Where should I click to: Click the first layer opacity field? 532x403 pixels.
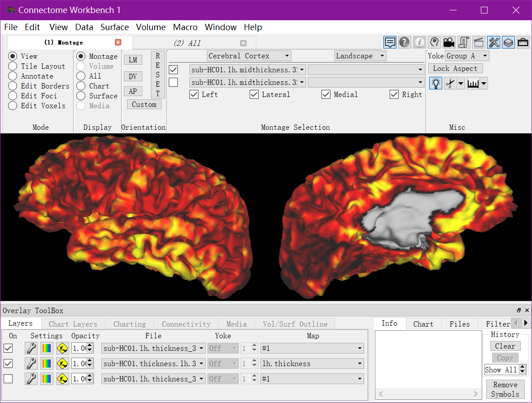pyautogui.click(x=80, y=348)
